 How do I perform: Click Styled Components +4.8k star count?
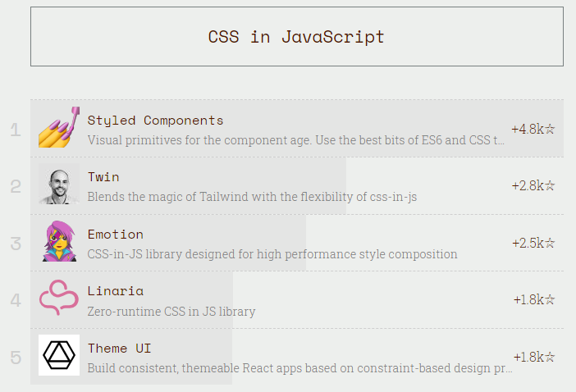pyautogui.click(x=533, y=129)
